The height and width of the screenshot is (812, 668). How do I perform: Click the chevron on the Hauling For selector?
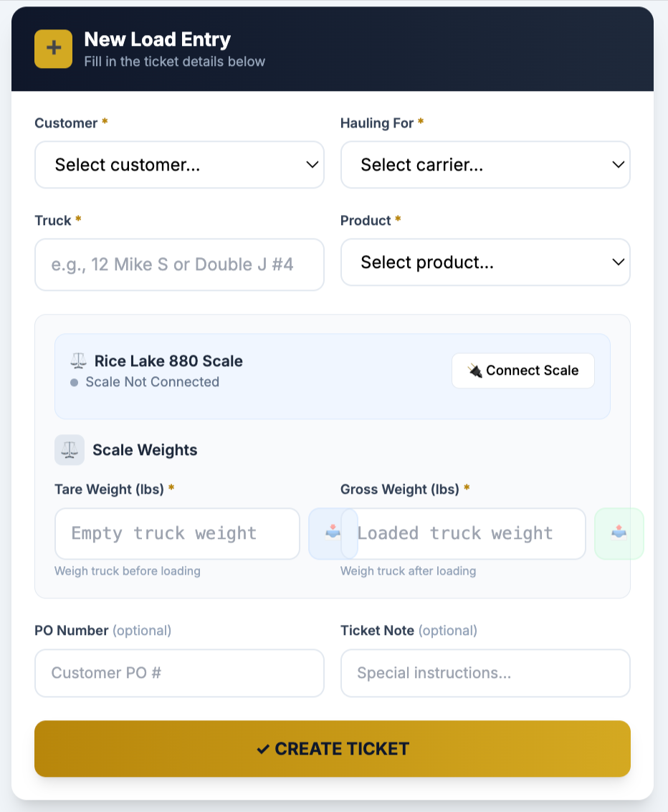pyautogui.click(x=617, y=164)
